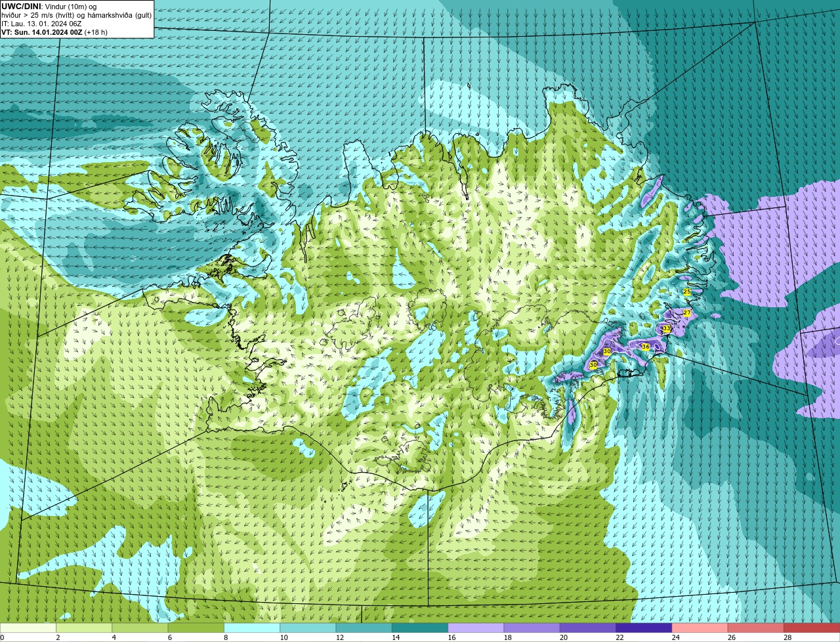The height and width of the screenshot is (642, 840).
Task: Click the 14–16 m/s dark teal legend swatch
Action: click(x=420, y=628)
